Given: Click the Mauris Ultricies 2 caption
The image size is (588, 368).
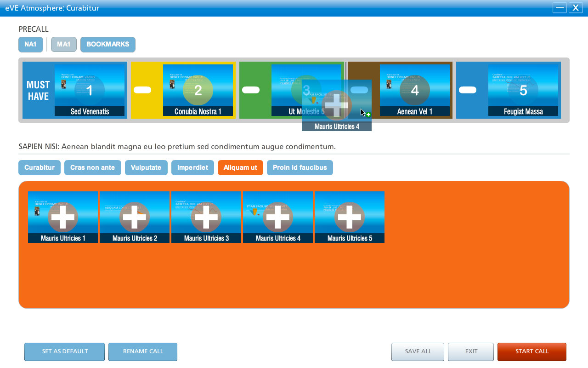Looking at the screenshot, I should (135, 238).
